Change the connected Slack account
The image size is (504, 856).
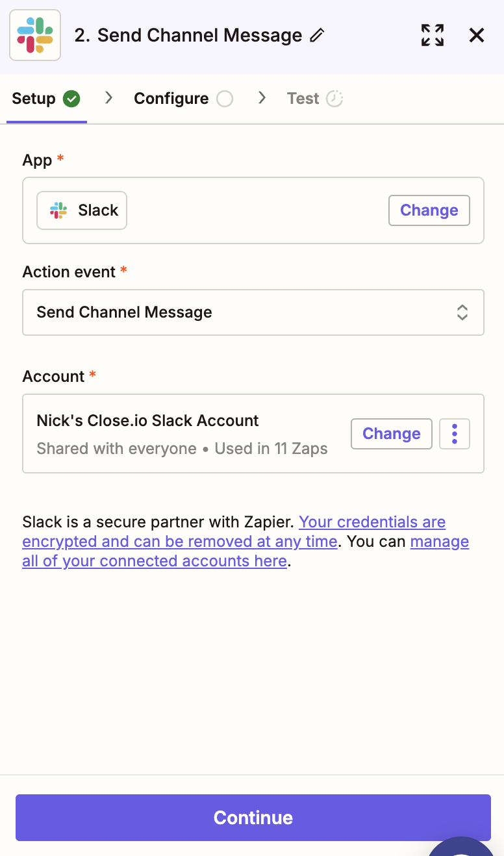pyautogui.click(x=392, y=434)
